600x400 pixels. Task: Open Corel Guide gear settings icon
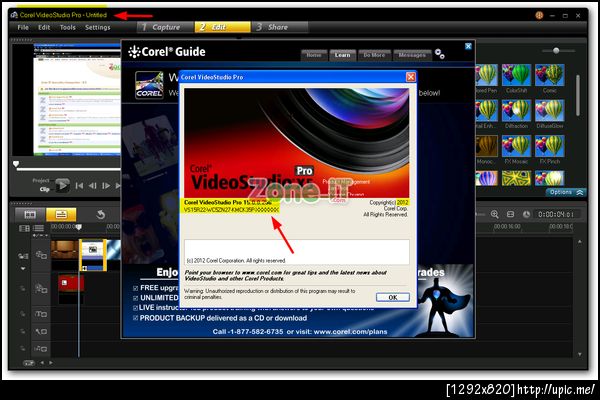pos(440,54)
